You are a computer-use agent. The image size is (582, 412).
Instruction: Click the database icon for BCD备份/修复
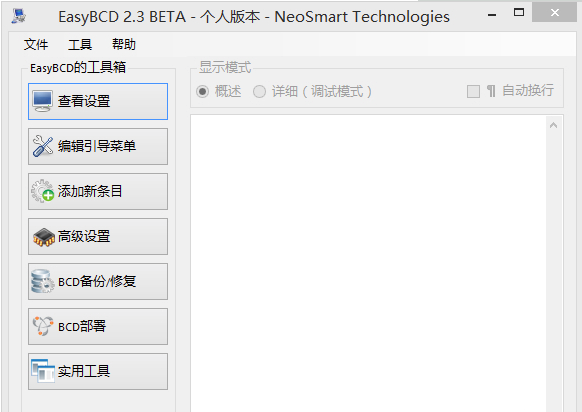click(x=43, y=281)
